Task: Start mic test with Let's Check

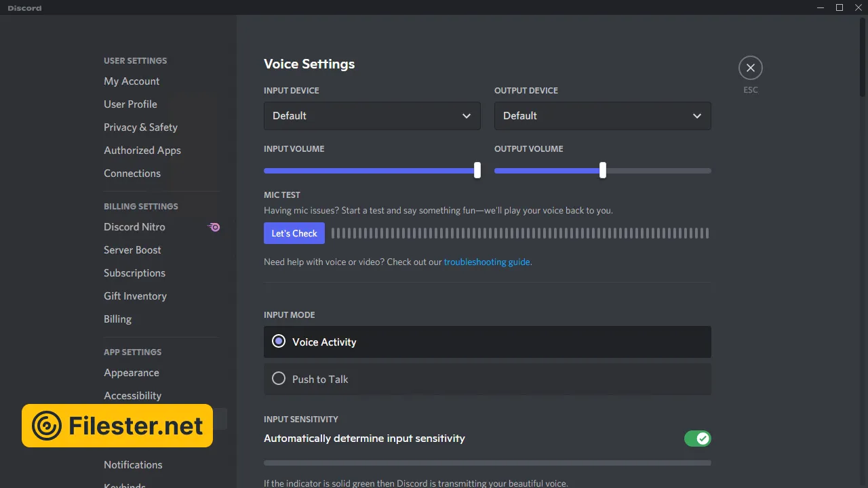Action: click(294, 233)
